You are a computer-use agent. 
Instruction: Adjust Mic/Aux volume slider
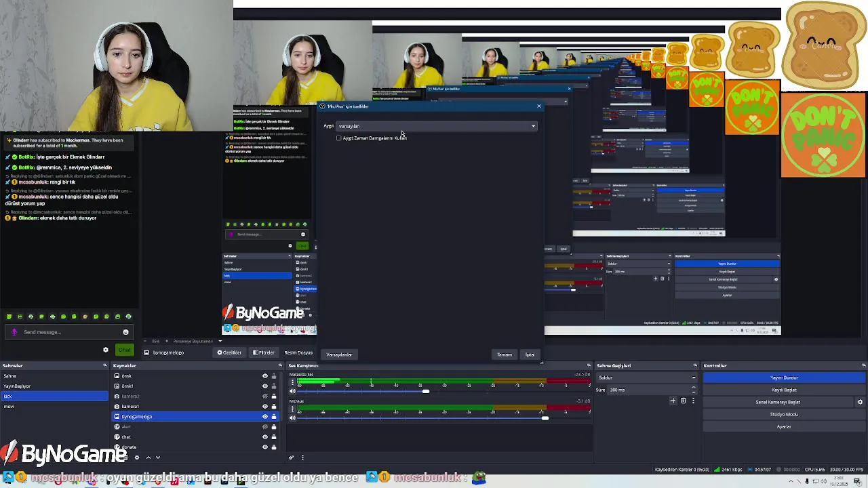tap(545, 418)
